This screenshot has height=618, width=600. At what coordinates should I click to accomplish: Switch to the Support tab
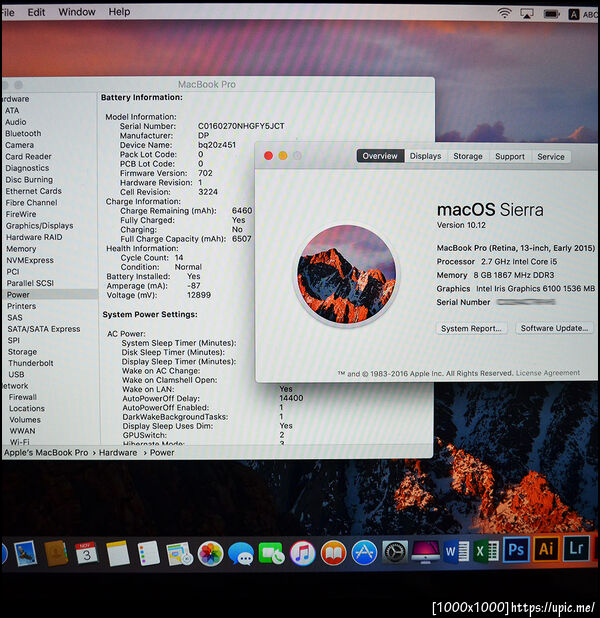coord(510,156)
